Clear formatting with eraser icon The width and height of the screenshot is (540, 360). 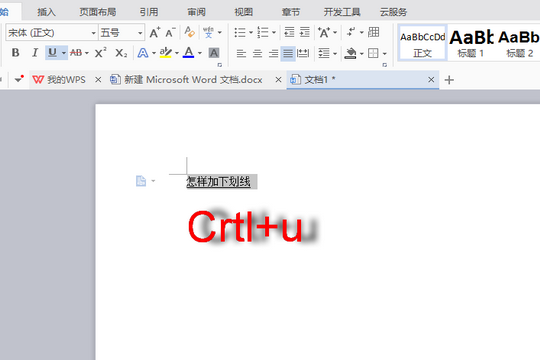click(189, 32)
